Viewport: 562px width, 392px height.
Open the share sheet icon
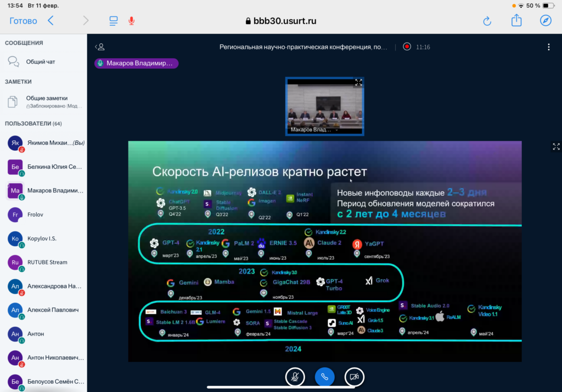516,20
